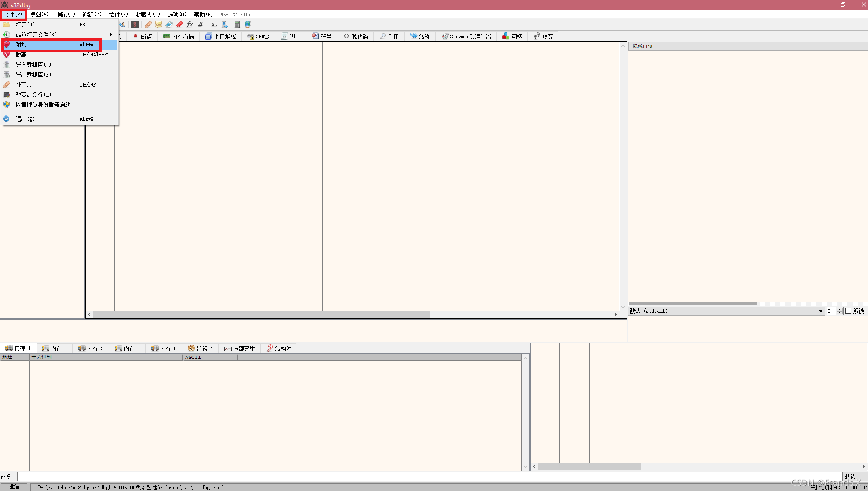
Task: Enable the 解锁 checkbox
Action: [x=848, y=311]
